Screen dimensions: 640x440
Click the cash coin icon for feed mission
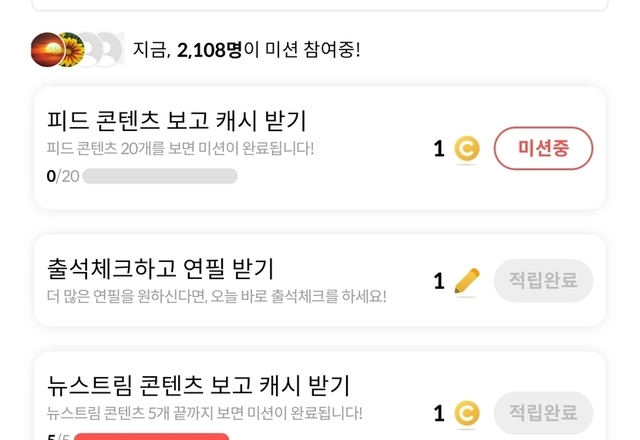[466, 149]
